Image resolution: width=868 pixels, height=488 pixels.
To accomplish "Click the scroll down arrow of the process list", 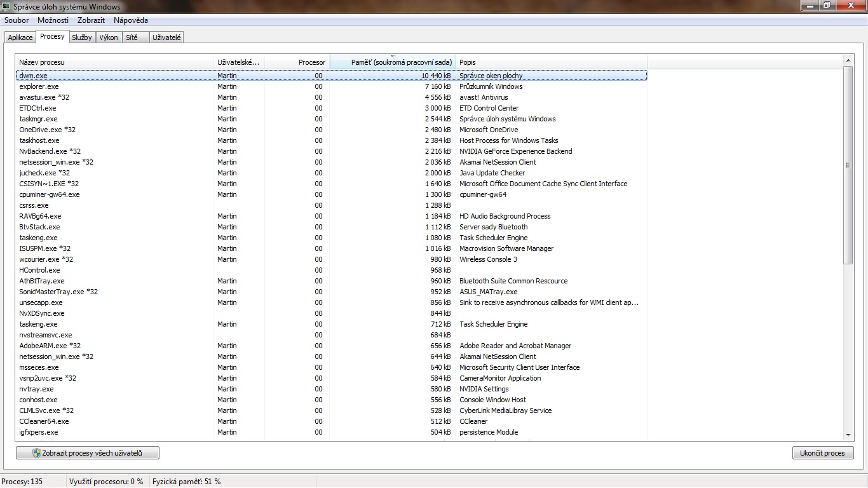I will coord(848,435).
